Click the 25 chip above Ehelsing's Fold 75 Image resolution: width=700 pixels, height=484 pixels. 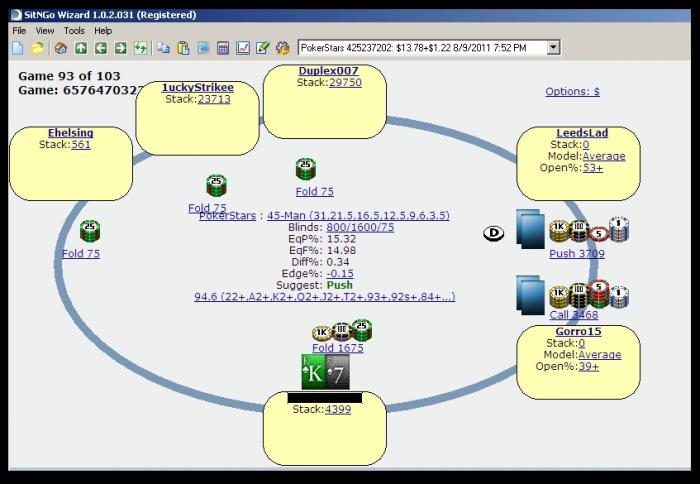point(90,231)
